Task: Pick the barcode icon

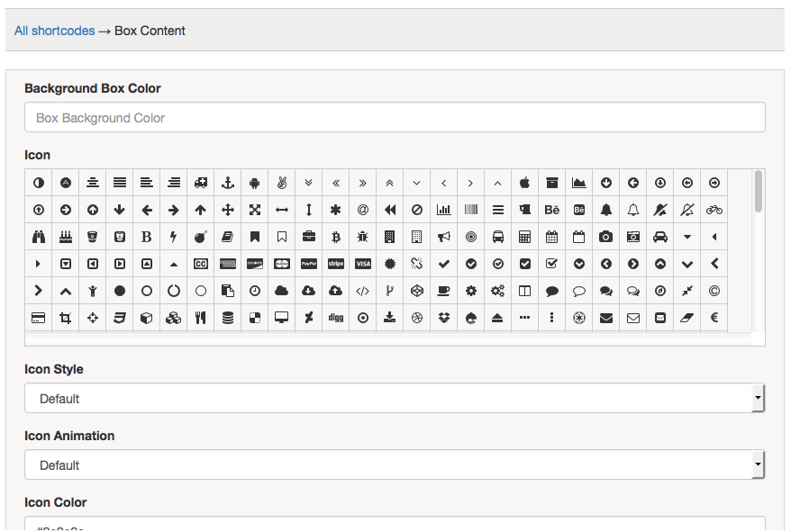Action: pos(471,210)
